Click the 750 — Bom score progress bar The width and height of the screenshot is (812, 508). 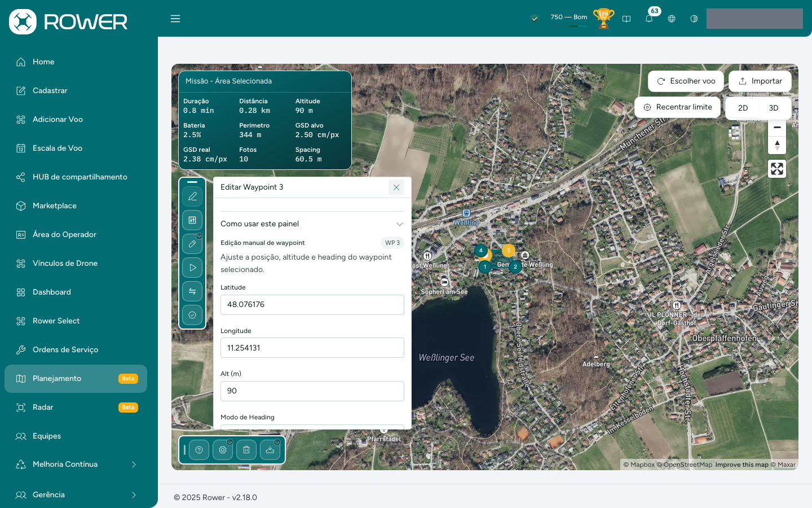tap(569, 26)
